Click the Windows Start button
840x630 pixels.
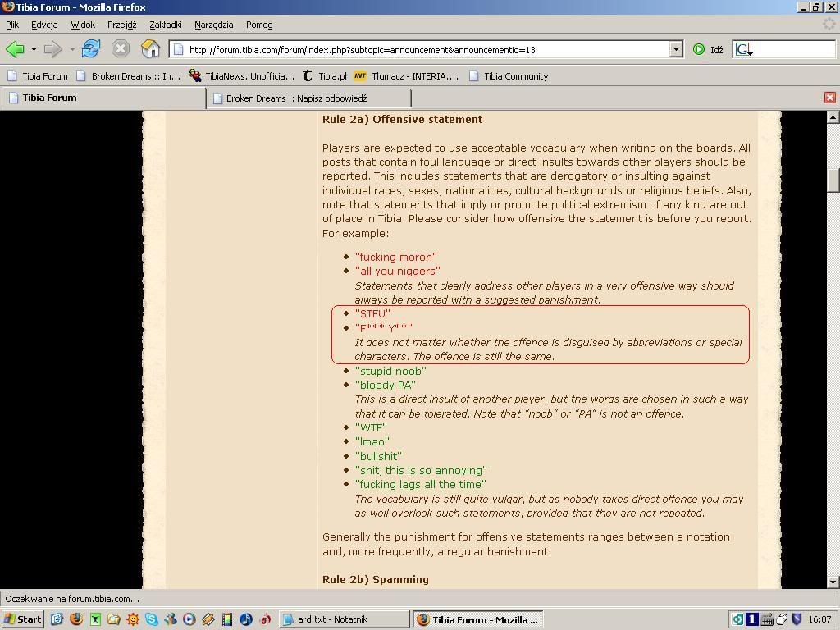click(x=22, y=619)
